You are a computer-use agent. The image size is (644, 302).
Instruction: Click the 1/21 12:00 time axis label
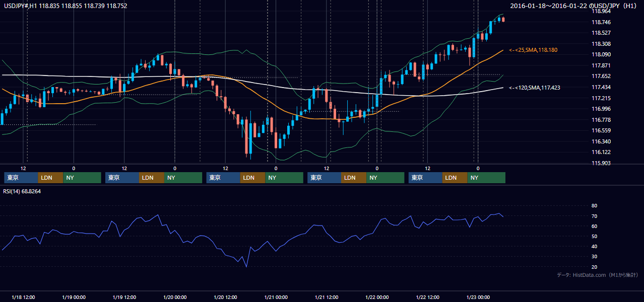point(327,297)
